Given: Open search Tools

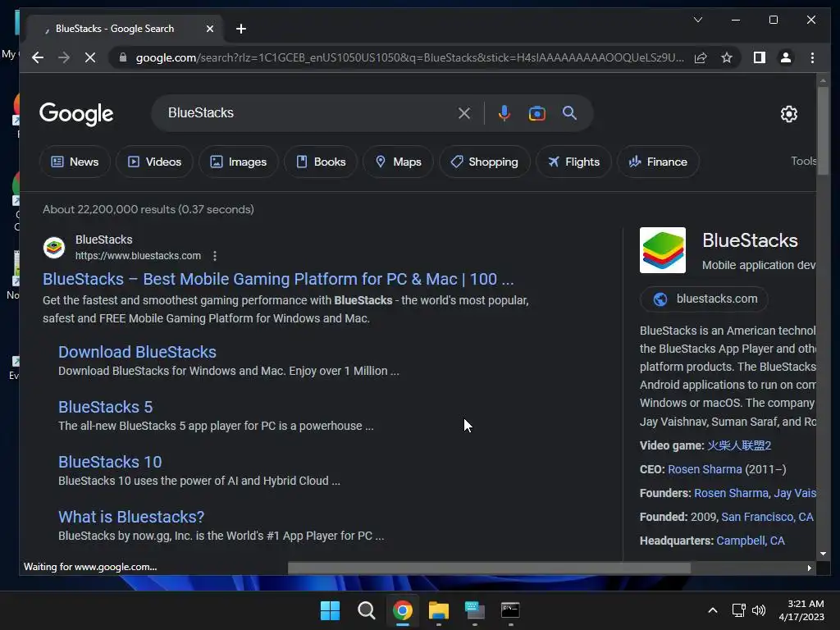Looking at the screenshot, I should click(x=804, y=161).
